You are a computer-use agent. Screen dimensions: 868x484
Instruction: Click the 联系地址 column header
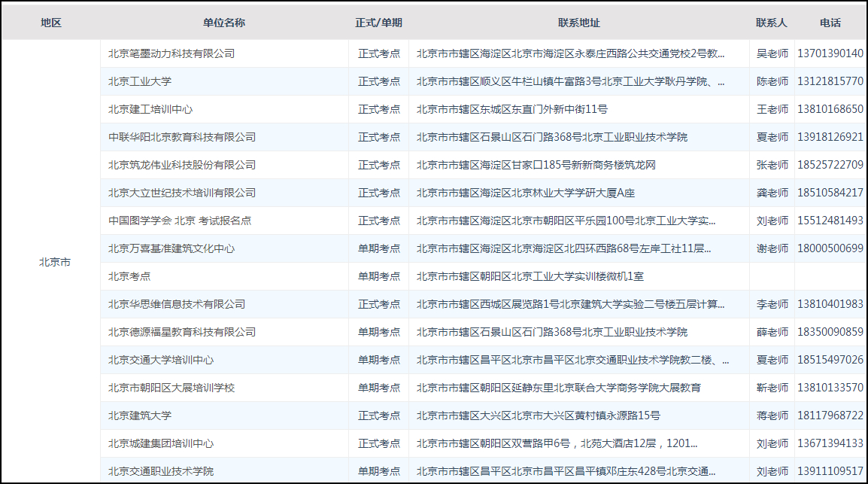(578, 23)
